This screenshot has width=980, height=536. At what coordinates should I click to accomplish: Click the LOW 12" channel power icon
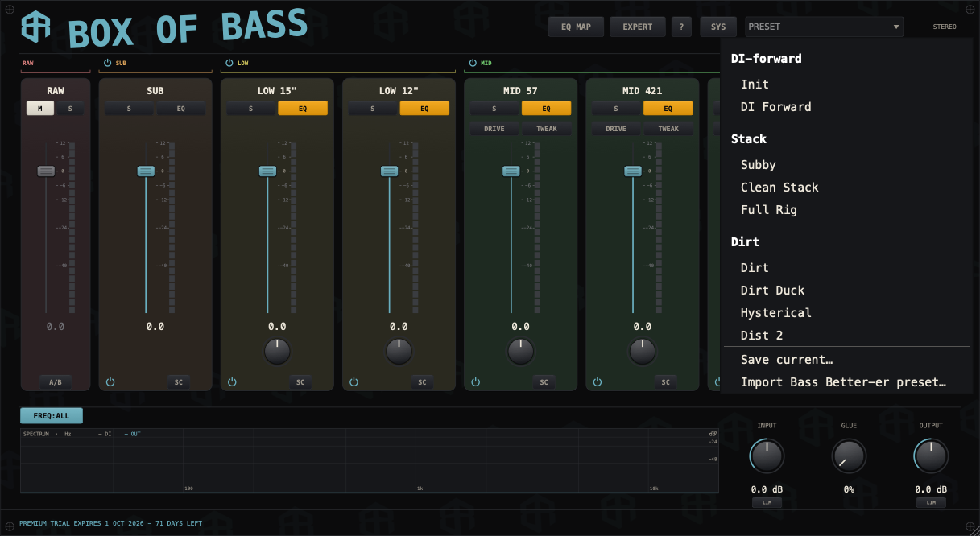354,381
